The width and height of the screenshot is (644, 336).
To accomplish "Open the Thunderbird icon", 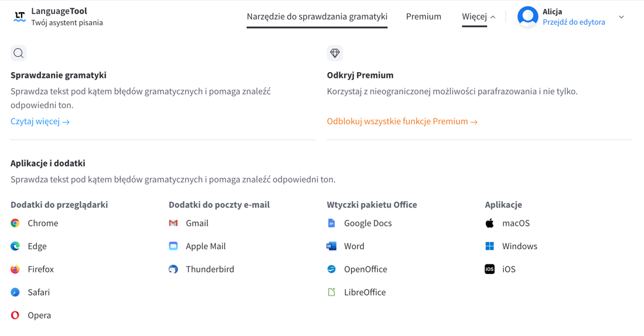I will tap(173, 269).
